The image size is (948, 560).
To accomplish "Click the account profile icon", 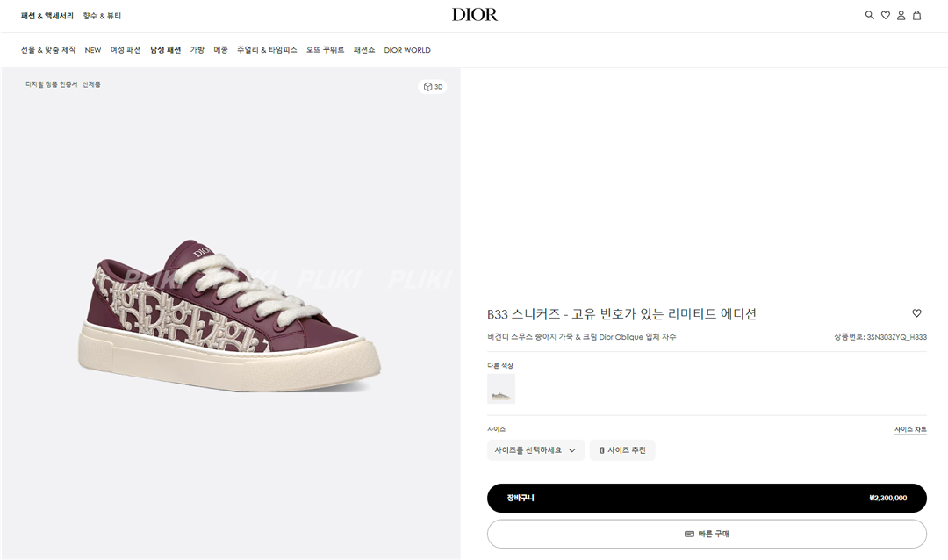I will click(x=901, y=15).
